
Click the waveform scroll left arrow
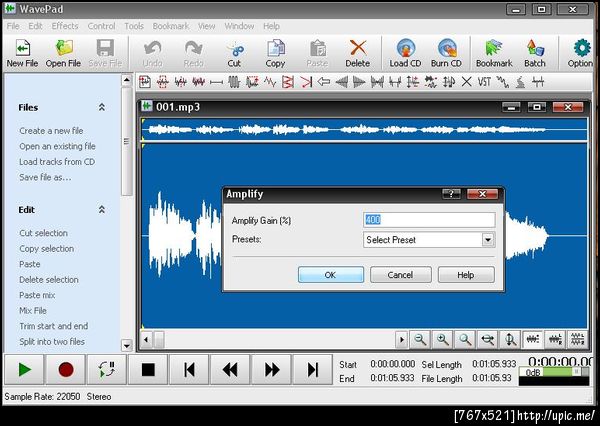(x=146, y=339)
